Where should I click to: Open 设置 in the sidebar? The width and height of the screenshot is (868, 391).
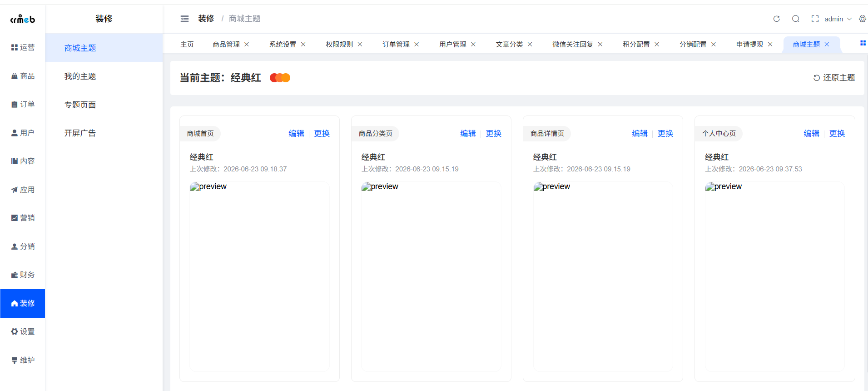coord(23,331)
